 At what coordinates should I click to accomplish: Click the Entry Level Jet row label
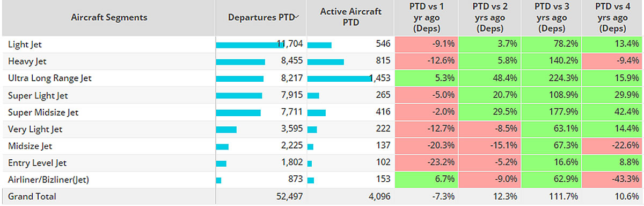tap(38, 162)
